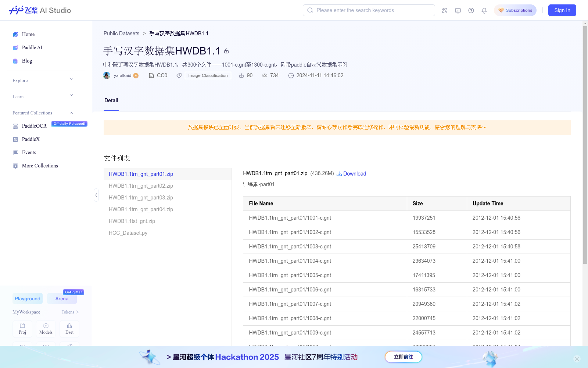Click the 立即前往 banner button
The width and height of the screenshot is (588, 368).
click(x=404, y=357)
